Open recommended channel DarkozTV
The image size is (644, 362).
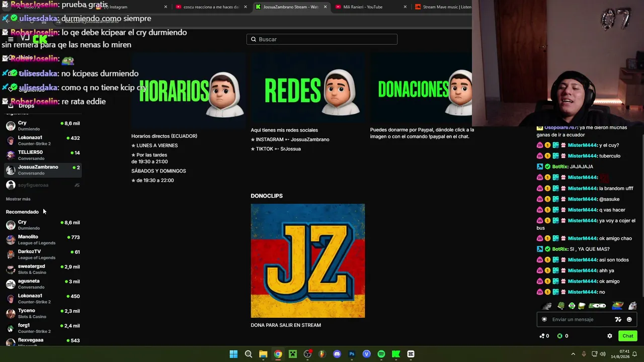click(x=43, y=254)
